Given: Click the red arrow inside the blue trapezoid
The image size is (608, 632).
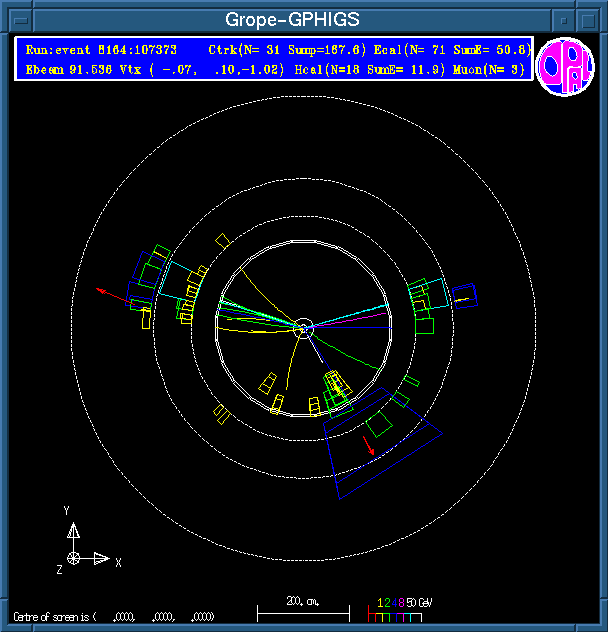Looking at the screenshot, I should 370,446.
